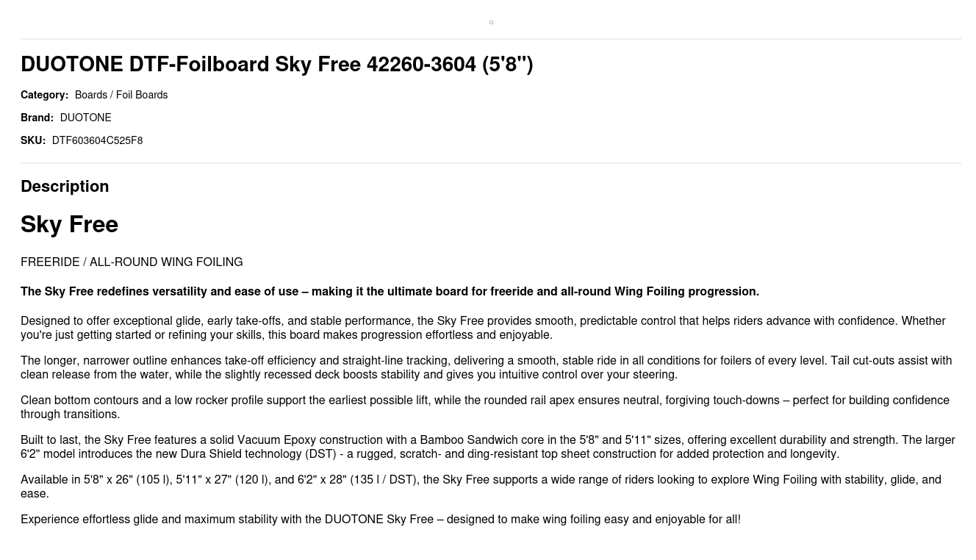
Task: Click the product title DUOTONE DTF-Foilboard Sky Free
Action: point(276,65)
